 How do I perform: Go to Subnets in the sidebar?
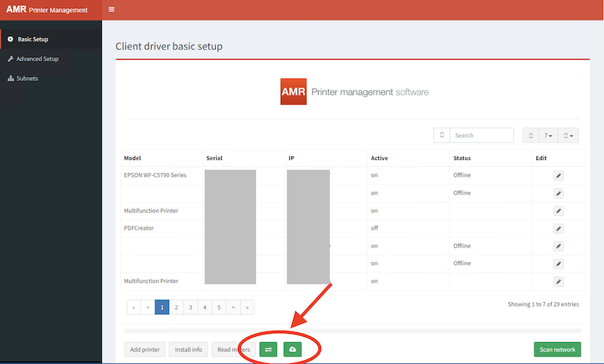(27, 79)
